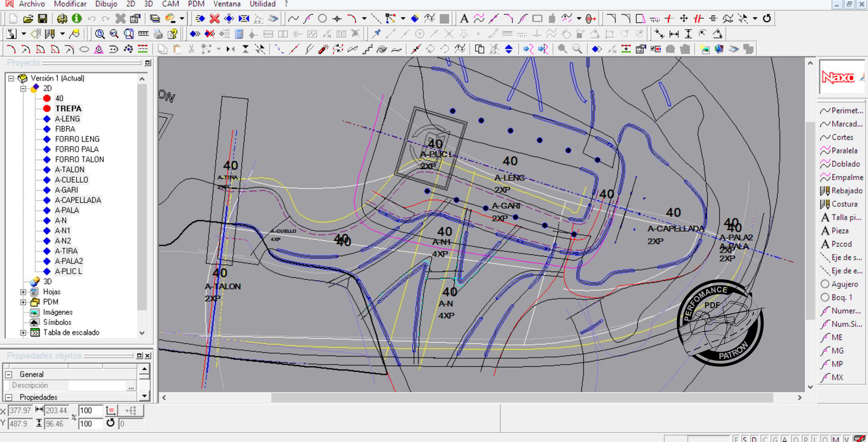Open dropdown beside the red arc tool
The height and width of the screenshot is (442, 868).
click(x=364, y=19)
